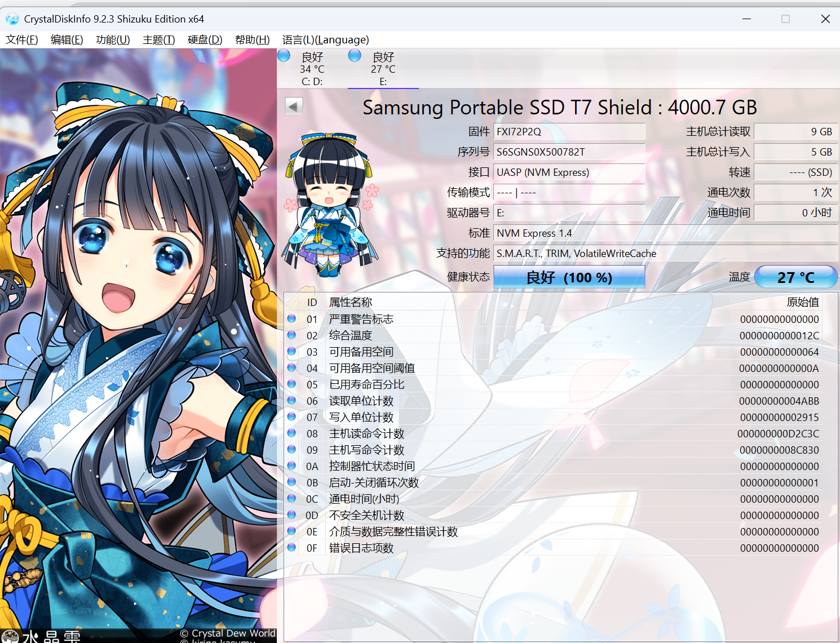Click the 良好 (100 %) health status button
The height and width of the screenshot is (643, 840).
point(569,277)
